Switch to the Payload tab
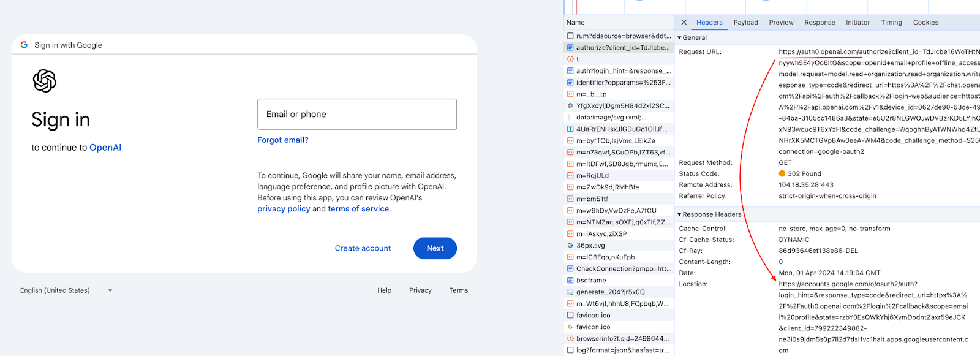 [745, 23]
